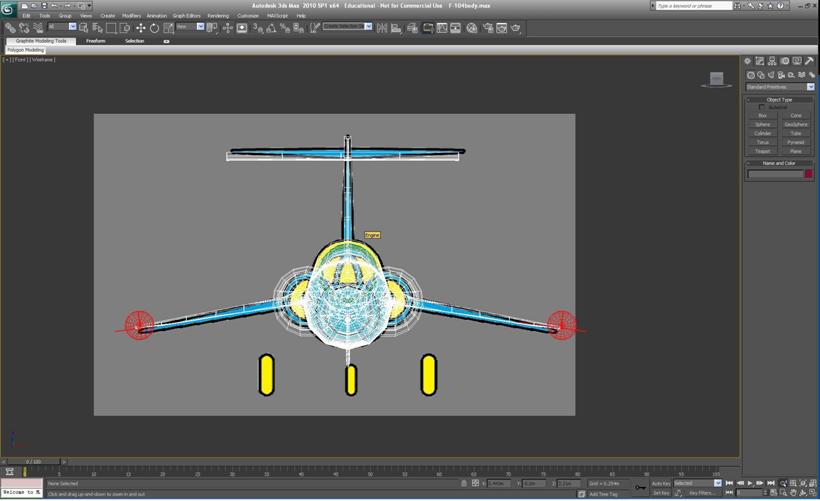
Task: Expand the Quick Access Toolbar dropdown arrow
Action: pos(89,6)
